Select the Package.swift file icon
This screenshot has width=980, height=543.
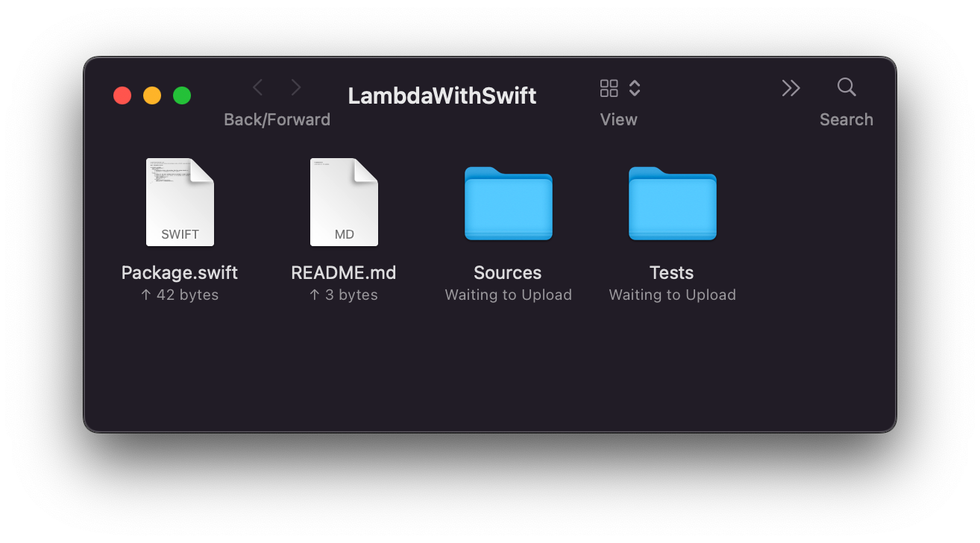pyautogui.click(x=180, y=202)
